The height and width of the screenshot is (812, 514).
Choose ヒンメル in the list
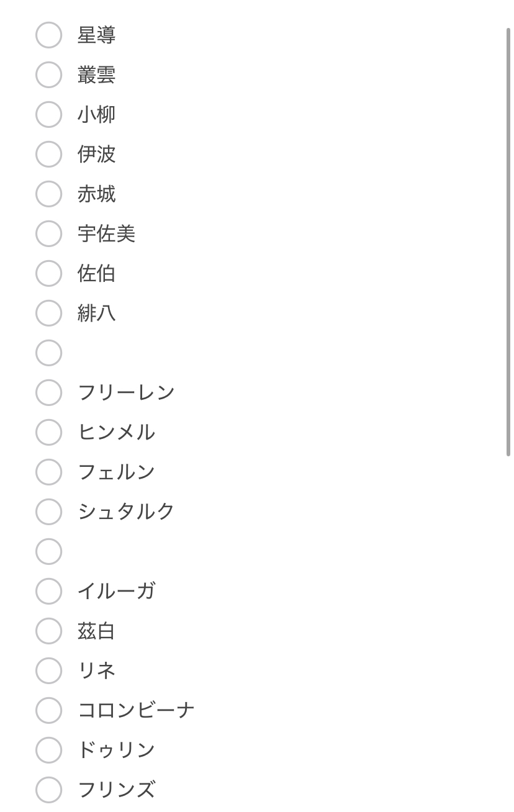pyautogui.click(x=48, y=432)
